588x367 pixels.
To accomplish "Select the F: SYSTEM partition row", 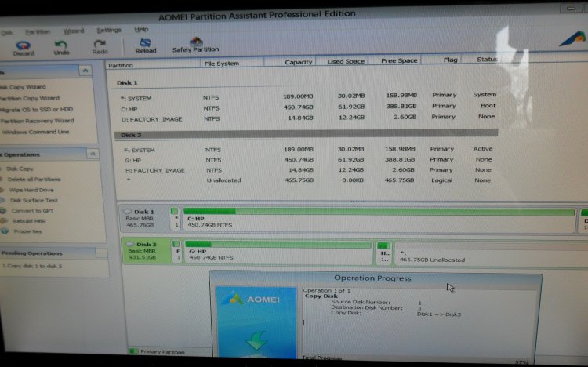I will click(307, 149).
